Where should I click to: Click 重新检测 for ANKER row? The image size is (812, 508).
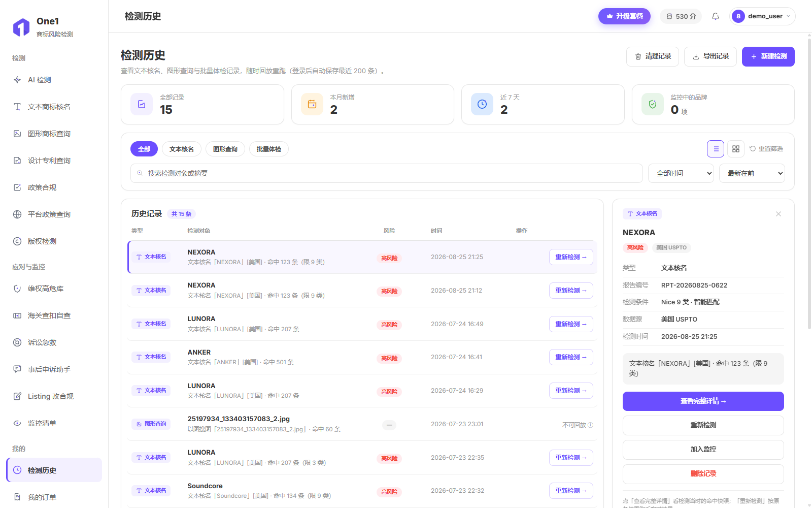[571, 357]
